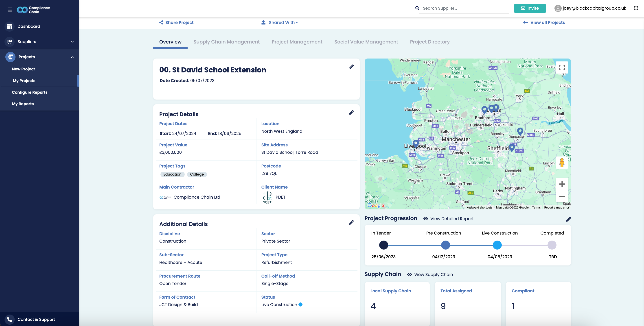Toggle browser fullscreen in the top right
This screenshot has height=326, width=644.
click(636, 8)
